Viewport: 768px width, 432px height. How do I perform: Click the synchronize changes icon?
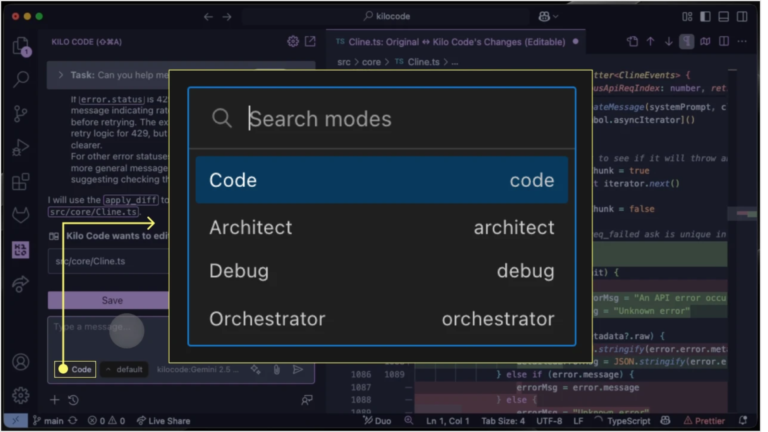[73, 421]
